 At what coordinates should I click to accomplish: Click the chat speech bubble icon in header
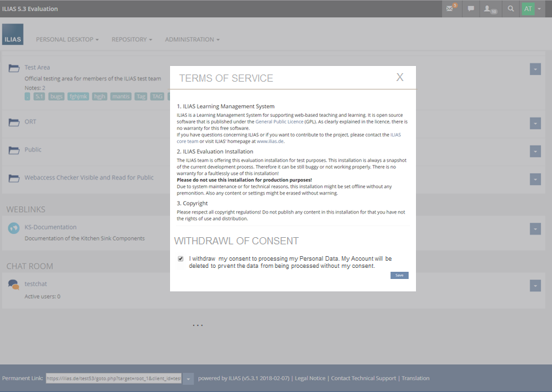pyautogui.click(x=470, y=8)
